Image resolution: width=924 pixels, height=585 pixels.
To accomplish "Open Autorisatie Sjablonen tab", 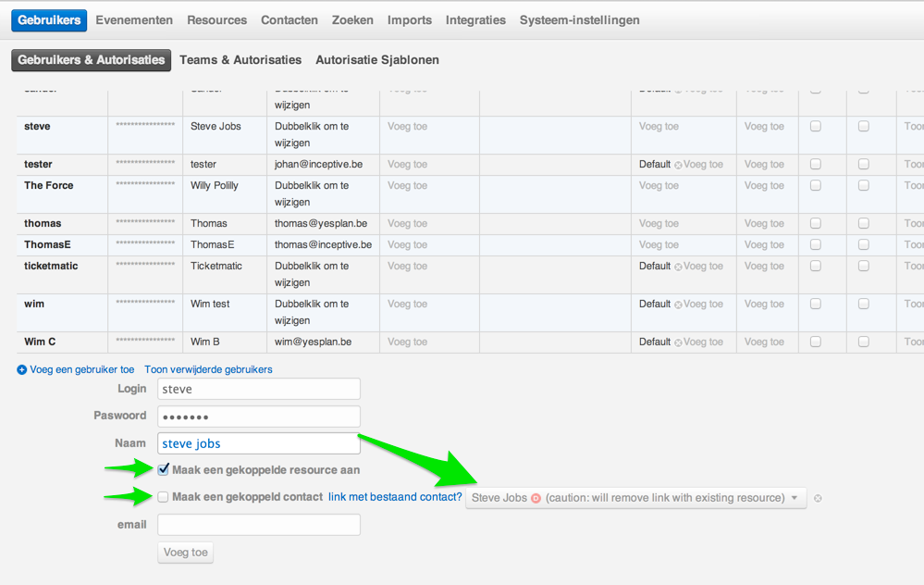I will point(377,60).
